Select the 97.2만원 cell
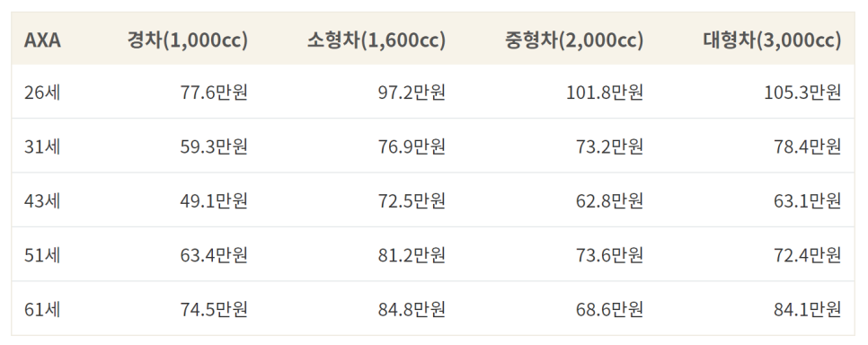 [412, 92]
